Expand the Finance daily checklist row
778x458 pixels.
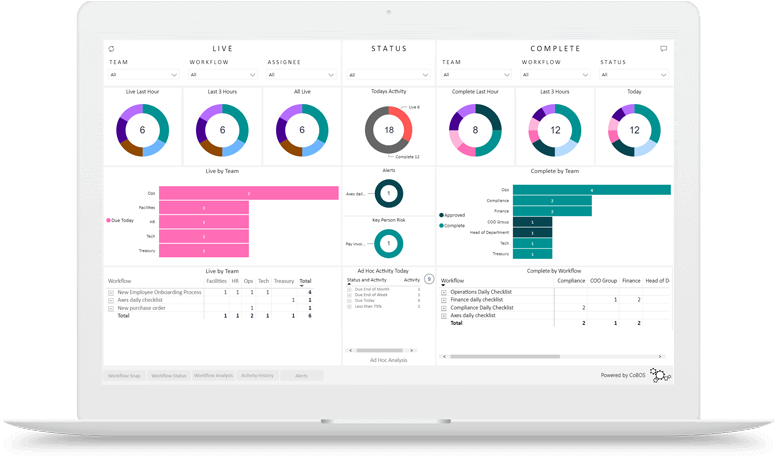click(444, 300)
